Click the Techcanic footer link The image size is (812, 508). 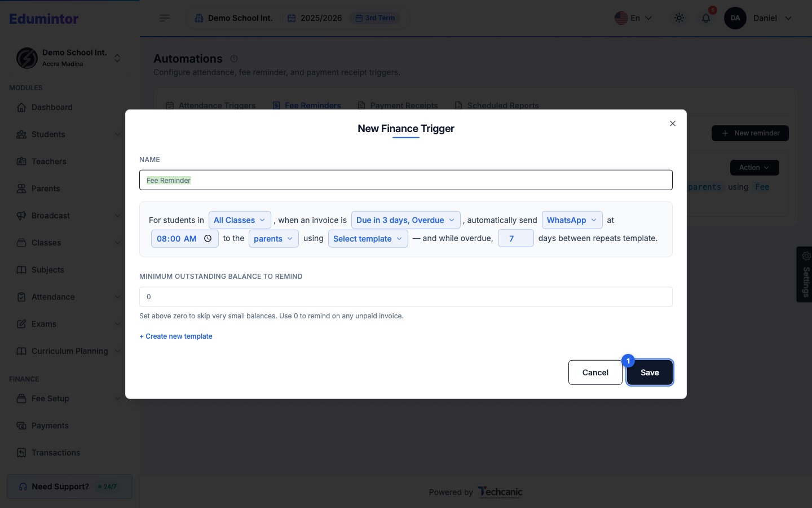pyautogui.click(x=500, y=492)
